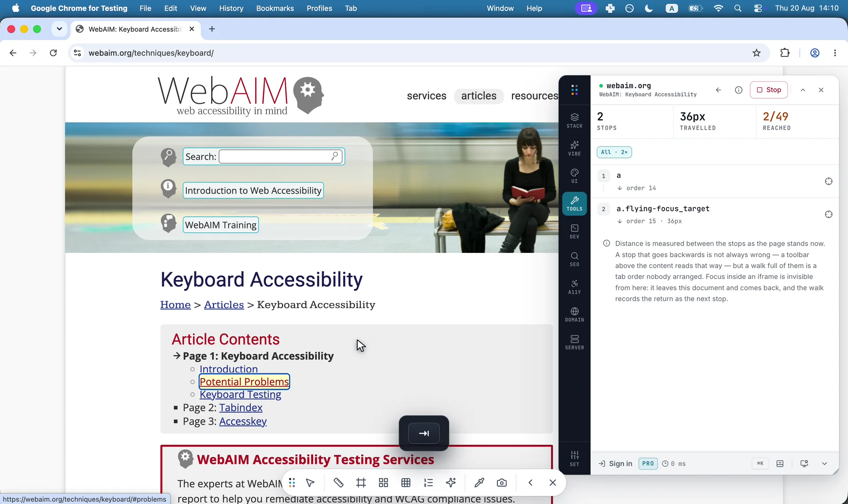
Task: Expand the bottom-right chevron down in panel footer
Action: [824, 463]
